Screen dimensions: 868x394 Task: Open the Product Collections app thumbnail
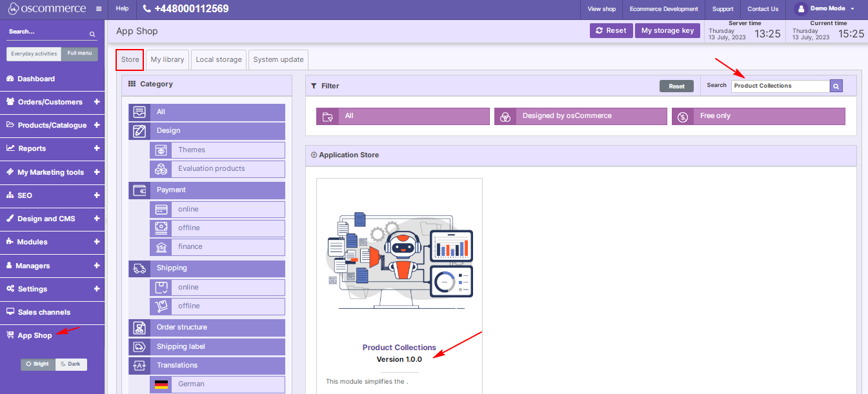tap(399, 261)
